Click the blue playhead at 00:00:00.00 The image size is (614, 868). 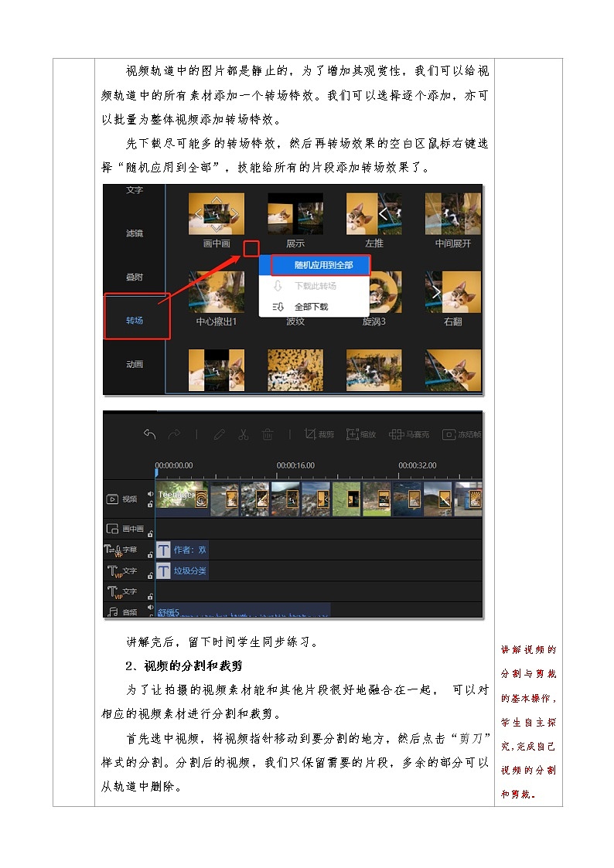[x=157, y=472]
